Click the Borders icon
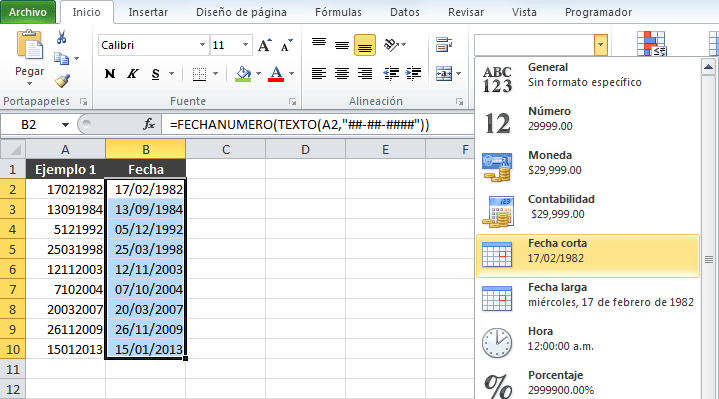719x399 pixels. point(199,74)
